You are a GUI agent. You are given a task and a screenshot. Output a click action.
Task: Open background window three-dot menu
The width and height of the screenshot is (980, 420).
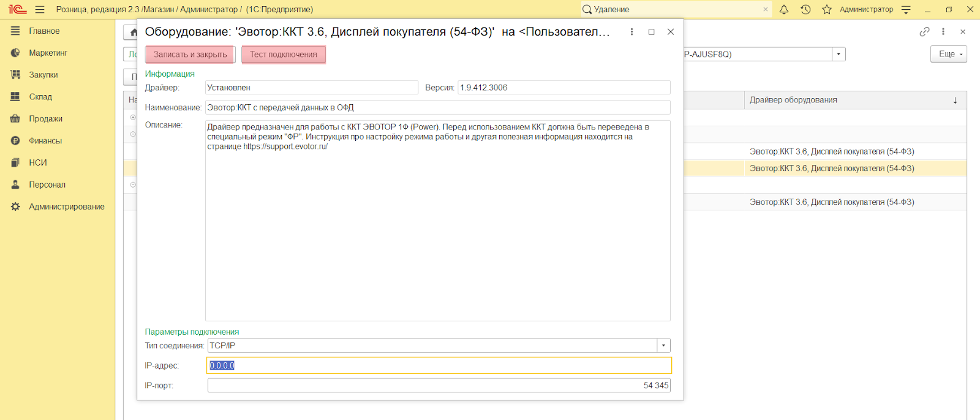pos(943,31)
